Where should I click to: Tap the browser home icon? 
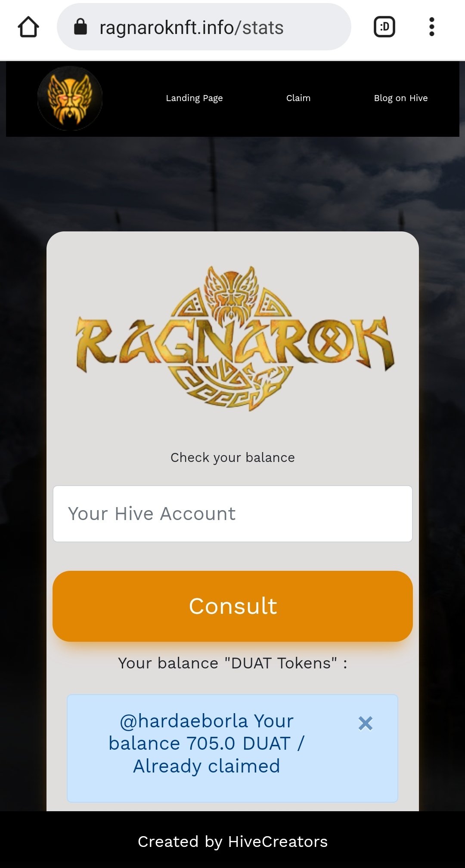click(x=28, y=27)
